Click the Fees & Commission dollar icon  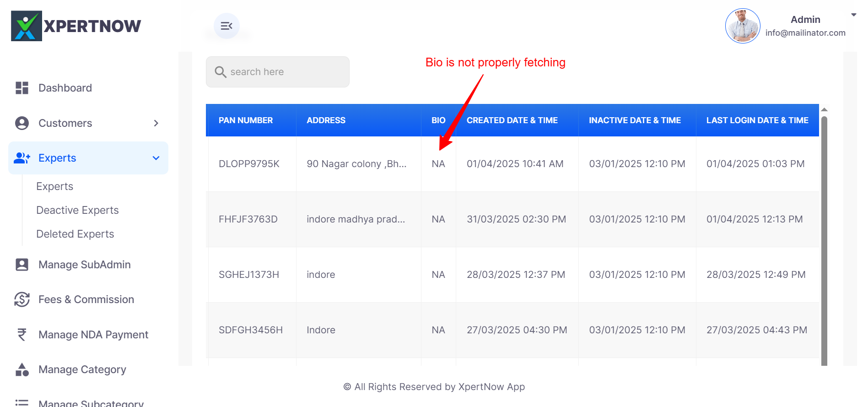pyautogui.click(x=22, y=299)
